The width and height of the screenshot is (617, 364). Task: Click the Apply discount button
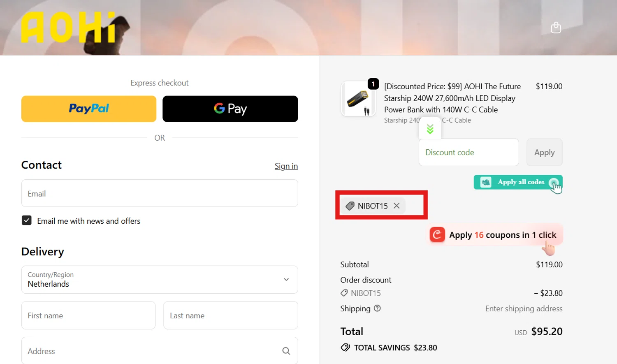coord(544,152)
